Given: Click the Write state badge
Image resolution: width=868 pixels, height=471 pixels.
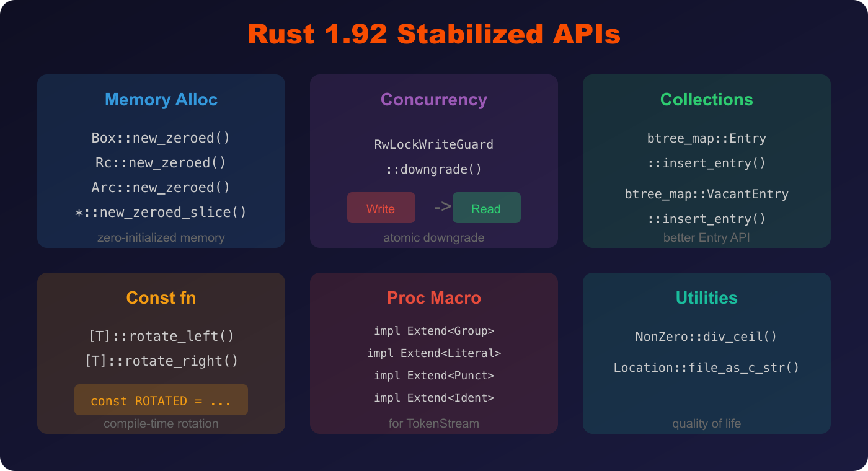Looking at the screenshot, I should [381, 208].
